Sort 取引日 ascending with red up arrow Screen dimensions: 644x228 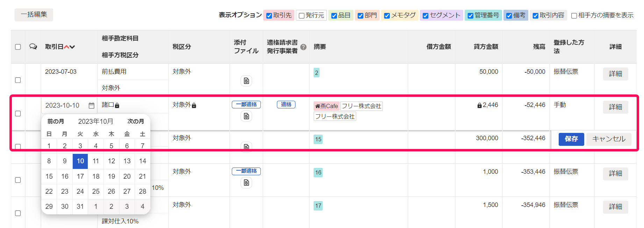point(66,47)
